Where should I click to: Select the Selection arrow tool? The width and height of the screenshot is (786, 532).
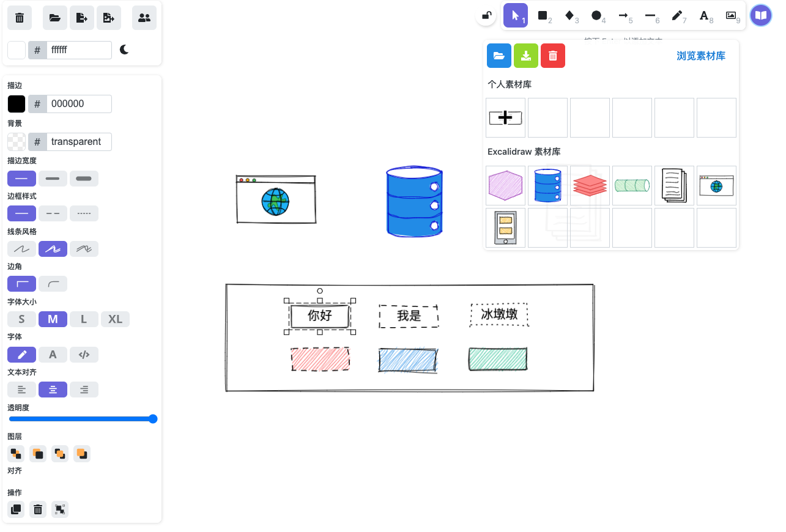tap(516, 15)
